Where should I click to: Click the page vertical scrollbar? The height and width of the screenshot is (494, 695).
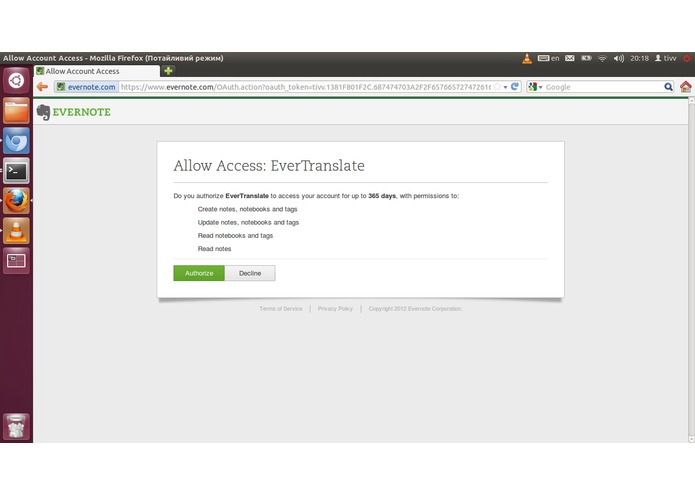(x=691, y=269)
